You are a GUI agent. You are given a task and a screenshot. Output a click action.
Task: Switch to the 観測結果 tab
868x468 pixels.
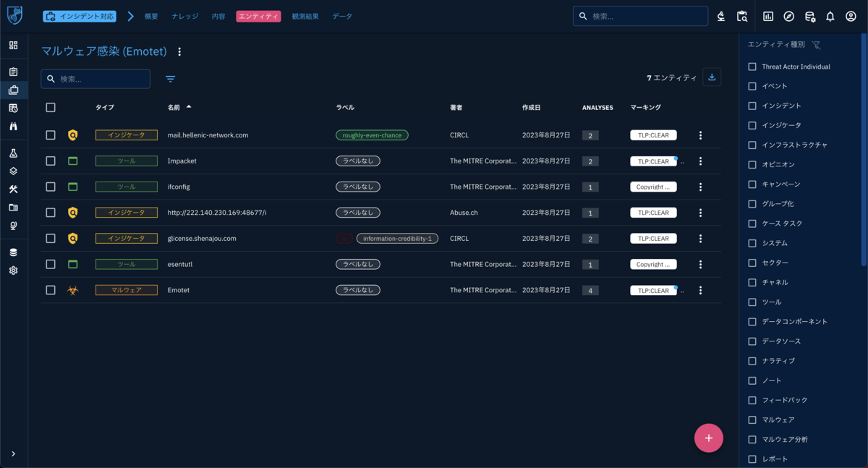coord(305,16)
